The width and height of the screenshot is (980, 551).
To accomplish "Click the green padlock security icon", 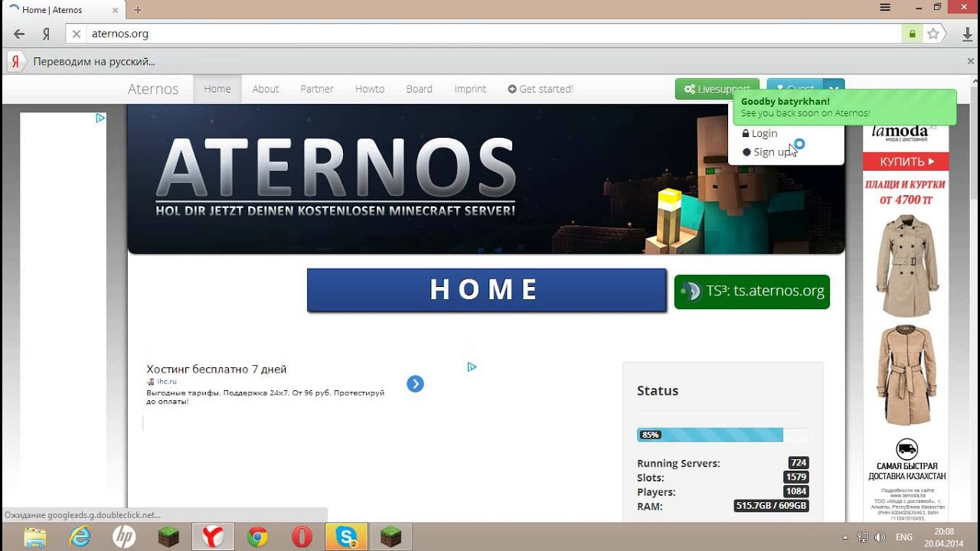I will pos(912,34).
